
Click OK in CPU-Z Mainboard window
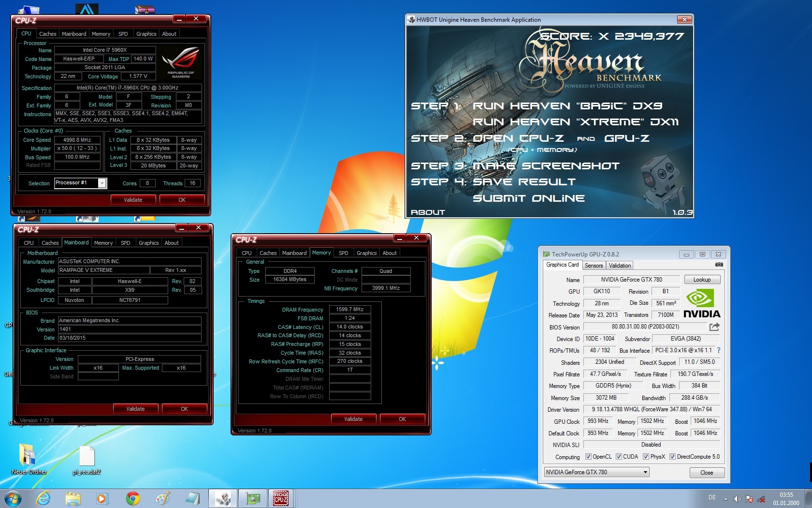pyautogui.click(x=184, y=409)
